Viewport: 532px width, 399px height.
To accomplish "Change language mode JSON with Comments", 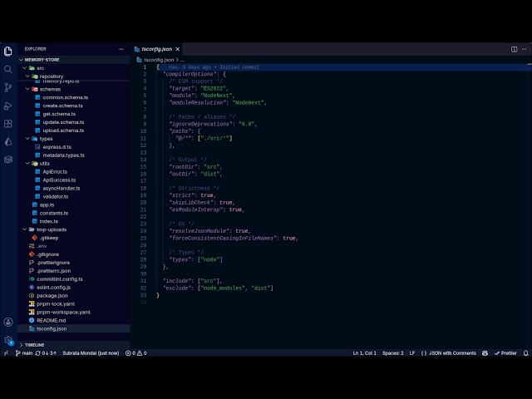I will point(449,353).
